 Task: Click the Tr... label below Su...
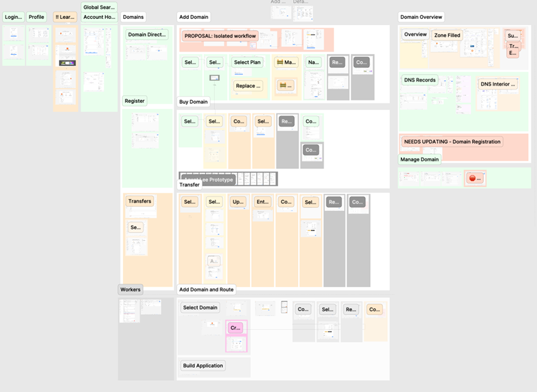point(514,46)
